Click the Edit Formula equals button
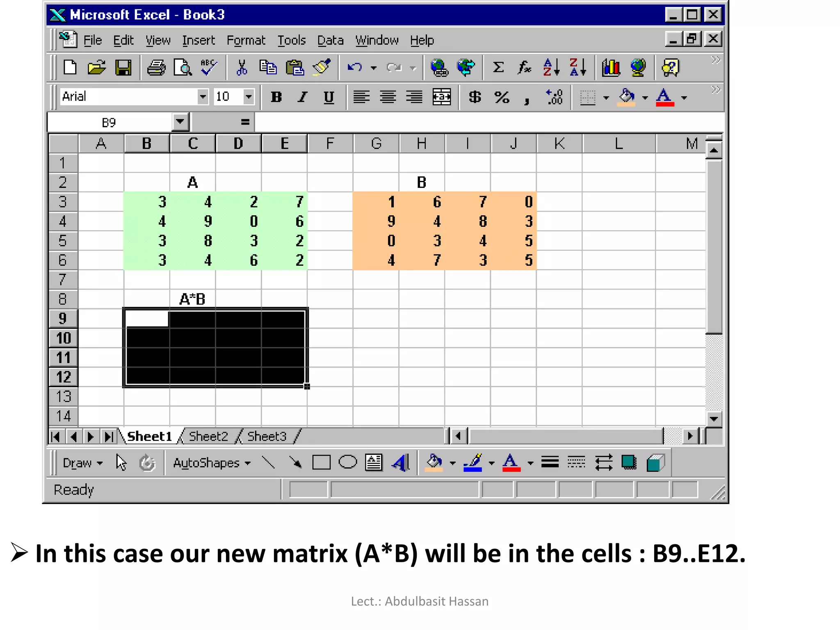840x630 pixels. click(245, 122)
